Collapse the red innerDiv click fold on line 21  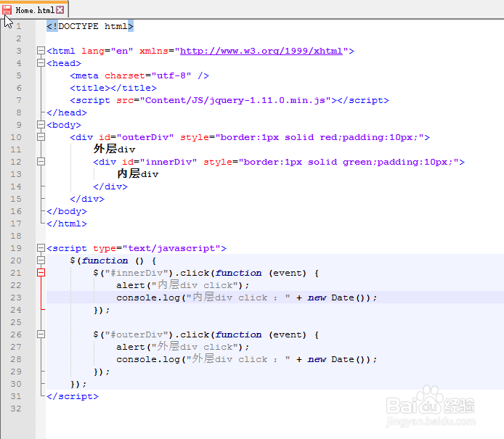coord(41,273)
